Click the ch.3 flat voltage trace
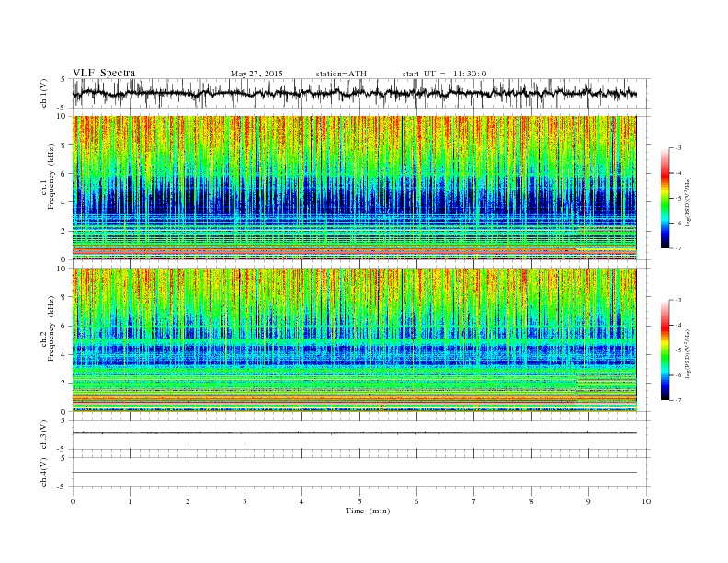728x563 pixels. click(x=354, y=433)
